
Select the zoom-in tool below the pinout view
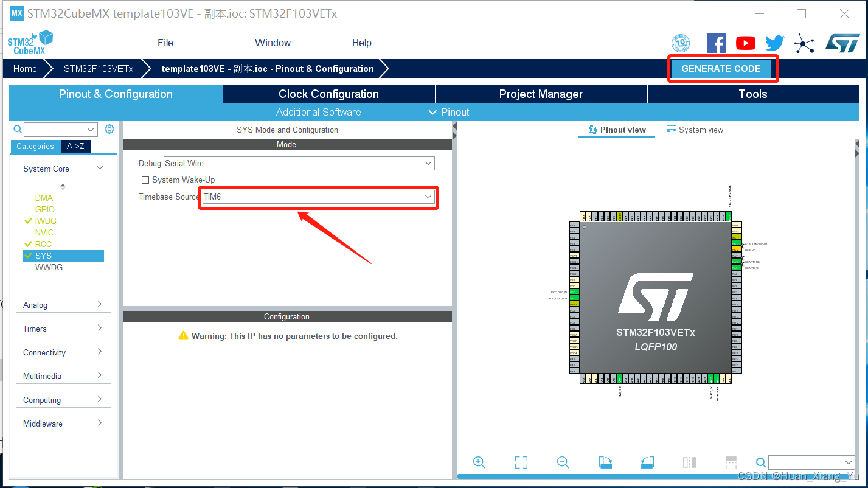pyautogui.click(x=479, y=462)
